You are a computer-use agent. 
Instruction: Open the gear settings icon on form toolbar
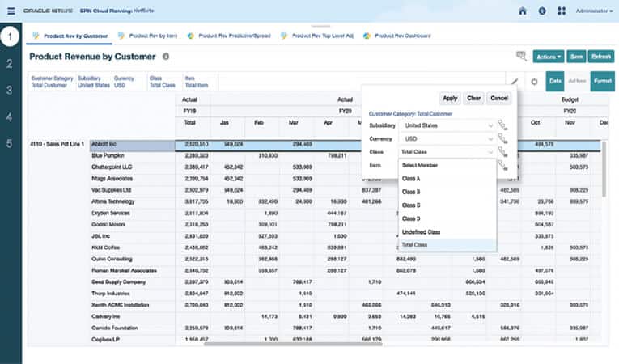click(x=534, y=82)
